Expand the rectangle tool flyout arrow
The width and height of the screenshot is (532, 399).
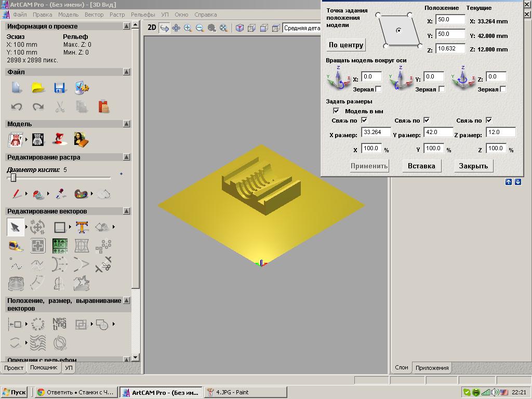point(70,227)
